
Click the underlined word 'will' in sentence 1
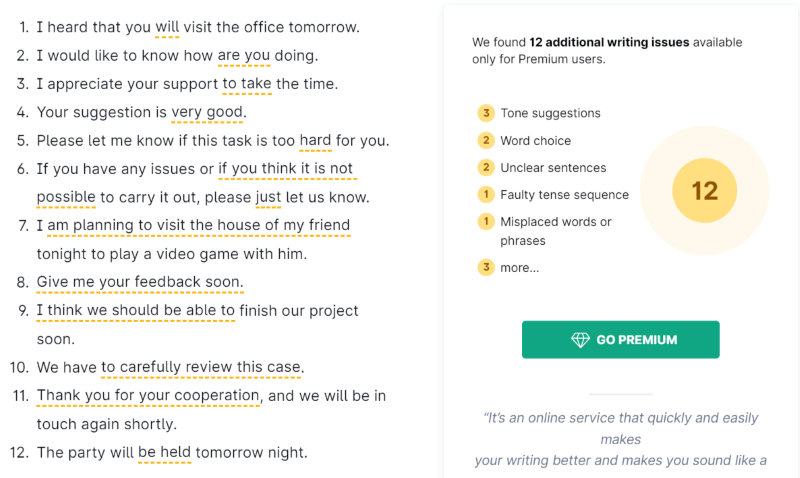tap(167, 28)
